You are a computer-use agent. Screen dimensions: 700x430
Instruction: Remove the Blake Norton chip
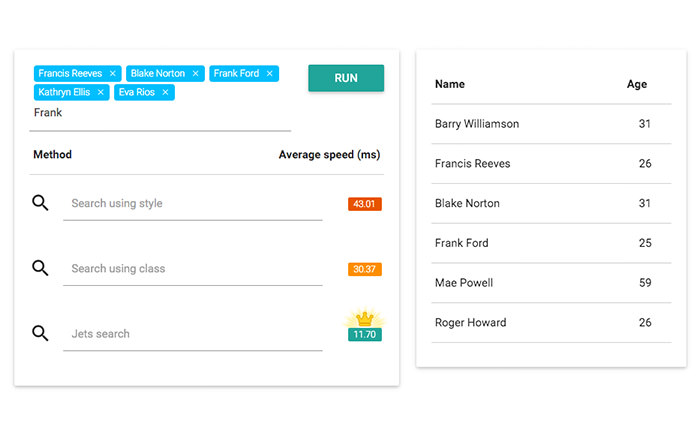196,74
